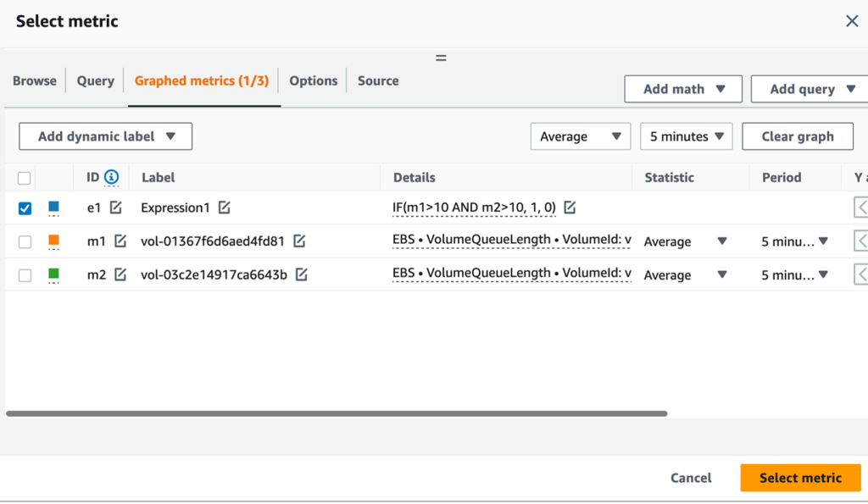Toggle the select-all checkbox in header
This screenshot has height=504, width=868.
click(24, 178)
